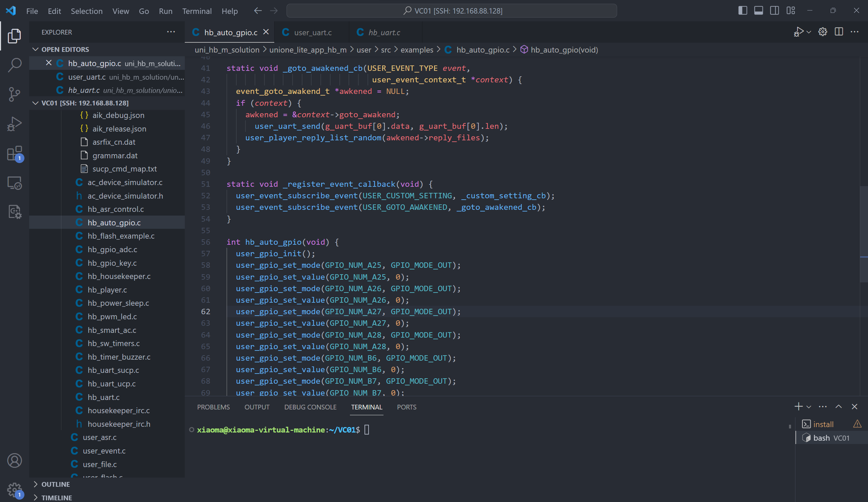The image size is (868, 502).
Task: Split the editor to the right
Action: (839, 32)
